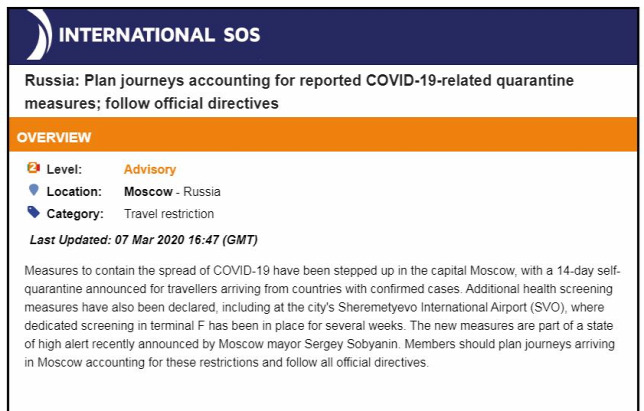
Task: Click the COVID-19 mention in overview paragraph
Action: pos(242,271)
